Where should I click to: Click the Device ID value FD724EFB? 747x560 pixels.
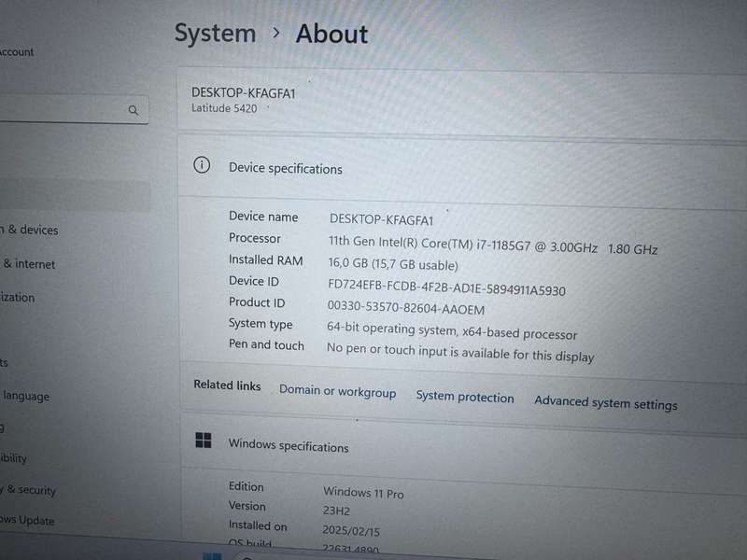[x=446, y=287]
